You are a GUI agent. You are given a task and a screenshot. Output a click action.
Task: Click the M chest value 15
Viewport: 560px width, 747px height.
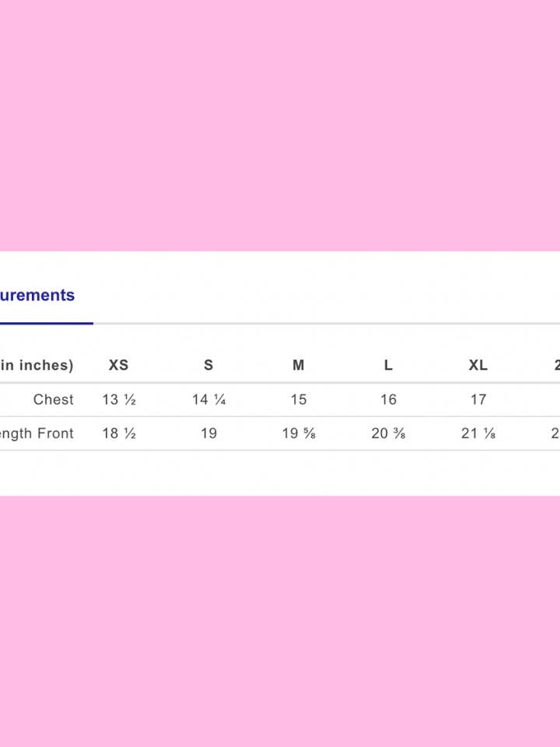click(x=299, y=399)
